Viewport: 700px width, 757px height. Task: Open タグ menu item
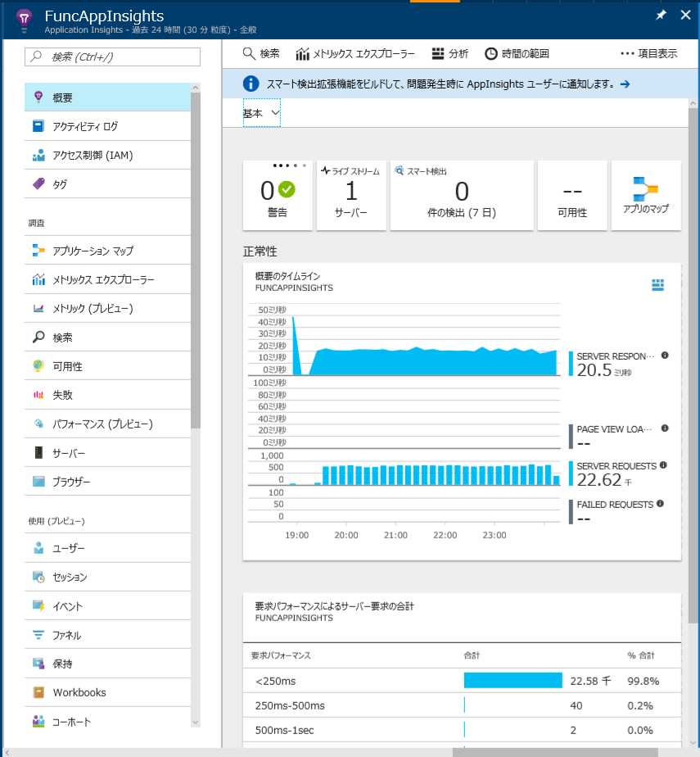tap(107, 184)
